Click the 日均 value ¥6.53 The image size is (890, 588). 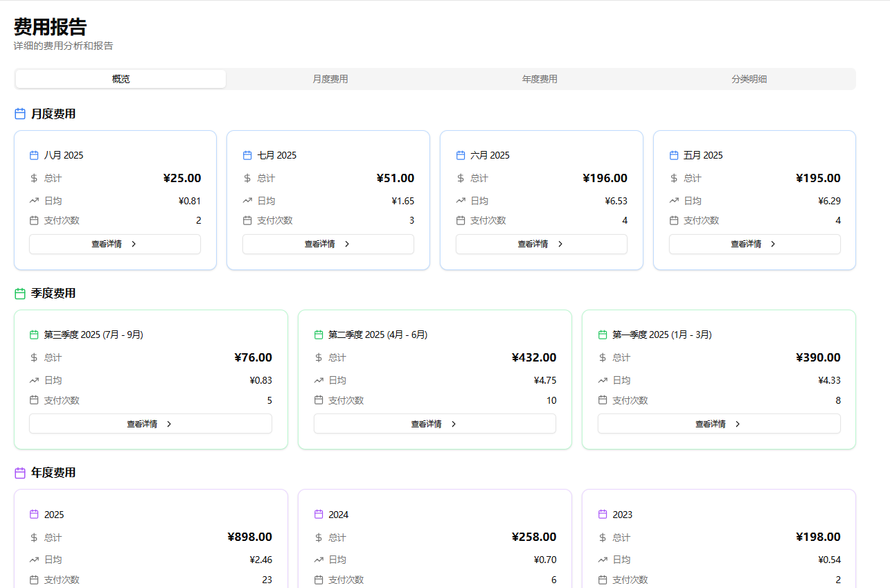point(616,201)
